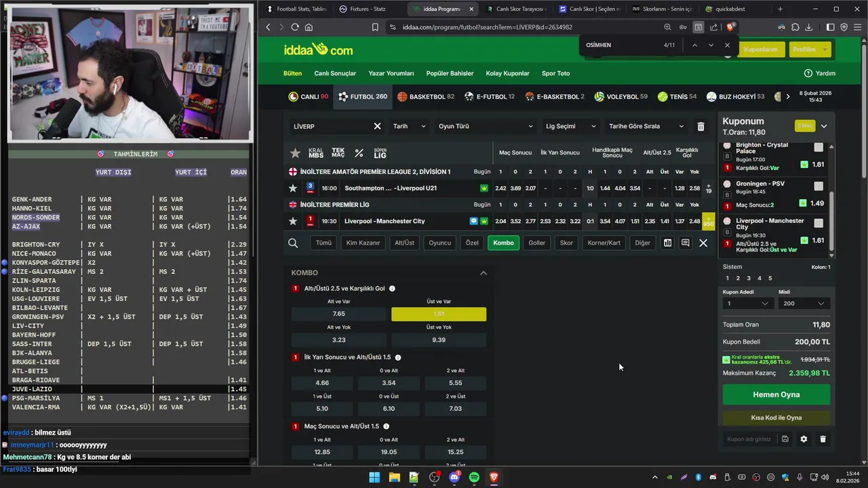Select the Üst ve Var 1.61 odds
This screenshot has width=868, height=488.
(x=439, y=314)
